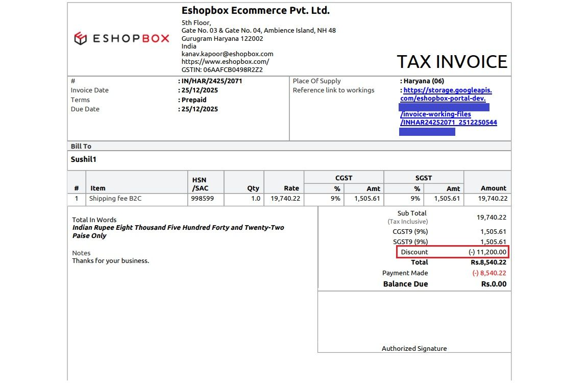This screenshot has height=383, width=588.
Task: Click Place Of Supply value Haryana (06)
Action: click(x=424, y=81)
